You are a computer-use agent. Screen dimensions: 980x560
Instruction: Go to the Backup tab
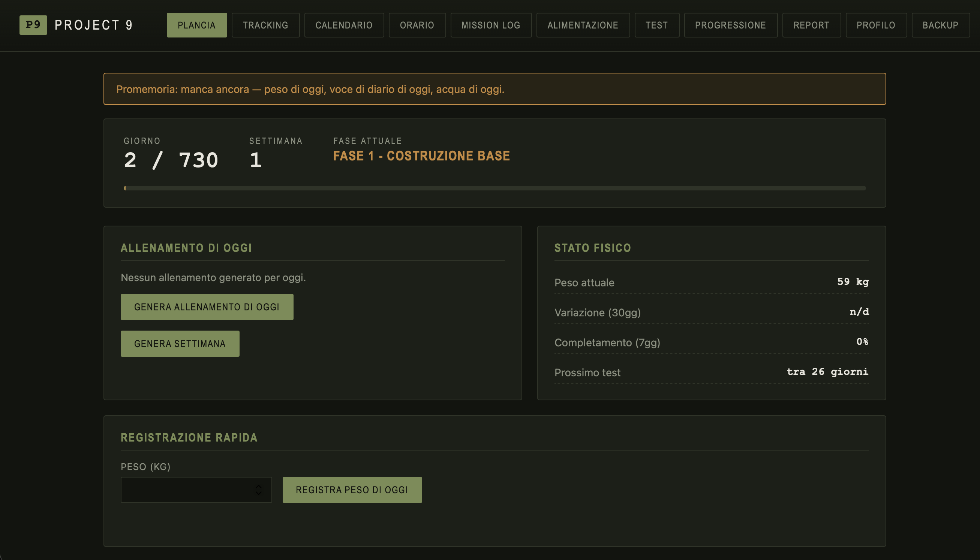pos(940,25)
